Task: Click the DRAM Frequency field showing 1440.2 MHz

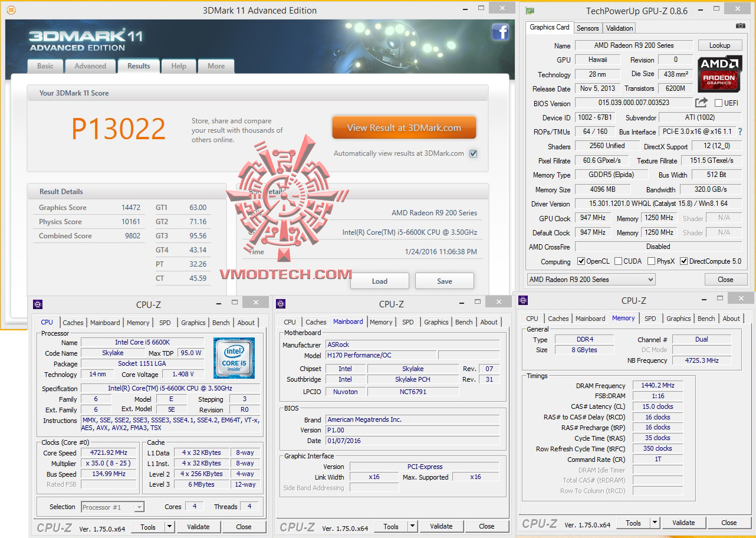Action: [x=658, y=385]
